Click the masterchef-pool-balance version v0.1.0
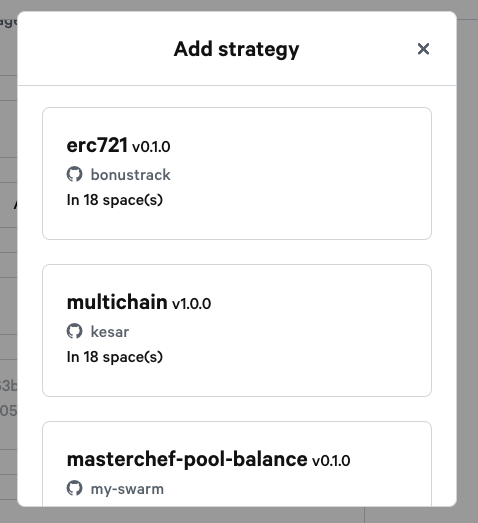 tap(331, 461)
